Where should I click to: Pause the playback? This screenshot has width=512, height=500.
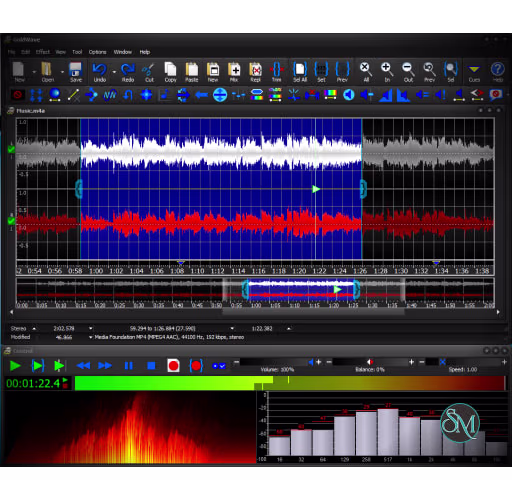(x=129, y=366)
